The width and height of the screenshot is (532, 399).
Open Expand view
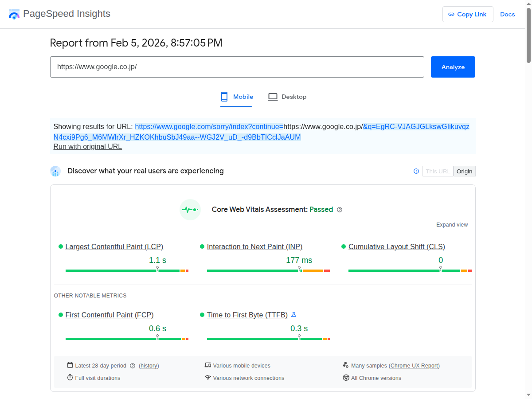point(452,225)
